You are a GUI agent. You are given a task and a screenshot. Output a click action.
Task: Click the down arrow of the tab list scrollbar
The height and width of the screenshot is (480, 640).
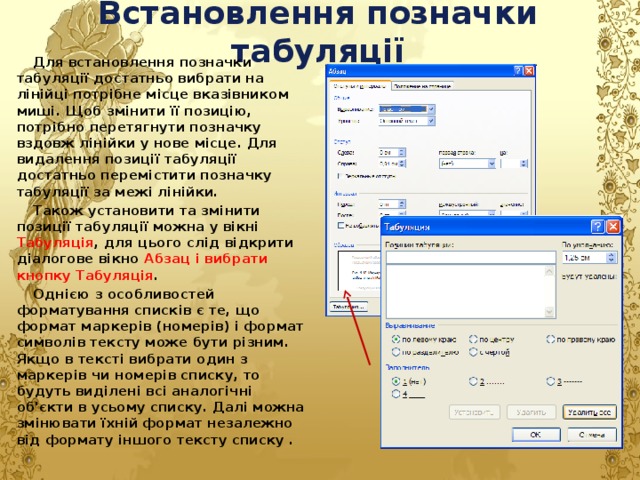click(x=550, y=312)
